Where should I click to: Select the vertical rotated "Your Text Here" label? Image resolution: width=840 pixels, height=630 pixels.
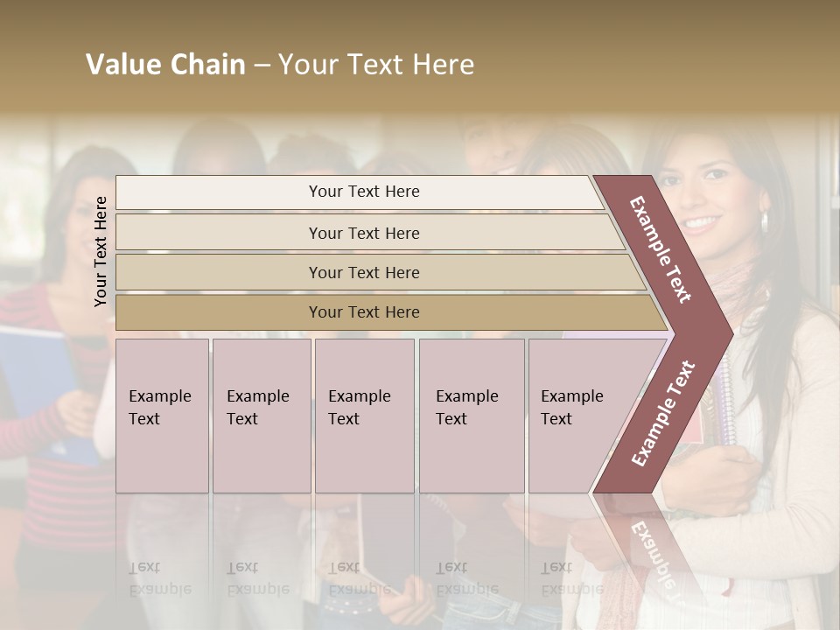(101, 251)
